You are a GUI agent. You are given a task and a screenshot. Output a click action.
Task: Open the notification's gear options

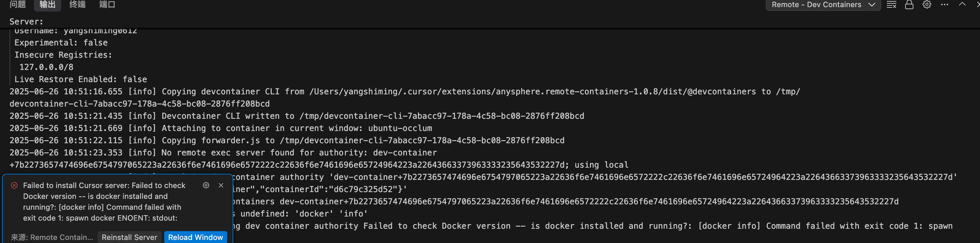pyautogui.click(x=206, y=185)
